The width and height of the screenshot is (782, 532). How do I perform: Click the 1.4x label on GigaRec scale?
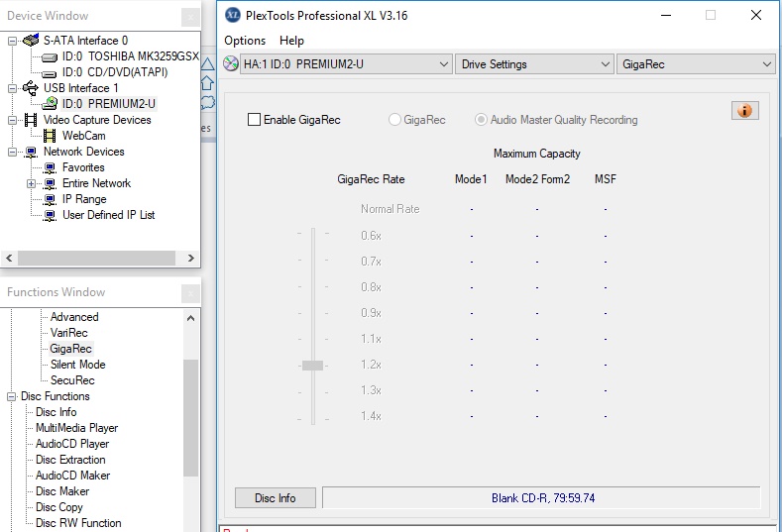[x=371, y=416]
